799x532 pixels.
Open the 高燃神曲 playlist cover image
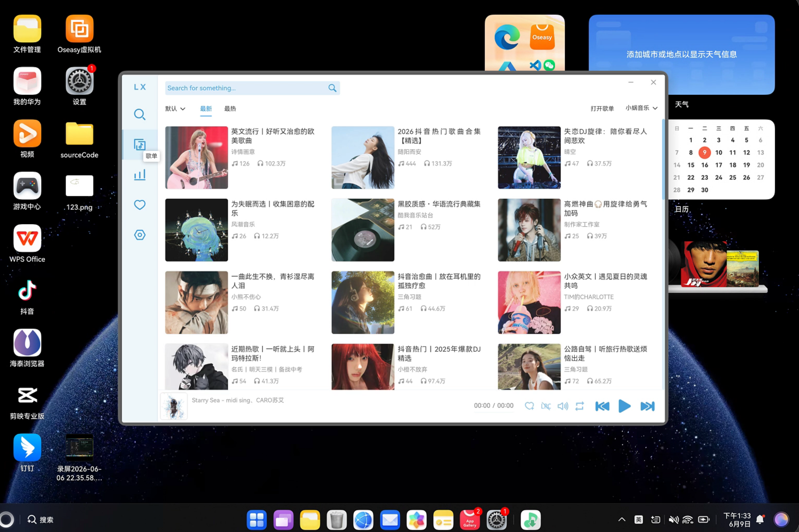tap(529, 230)
